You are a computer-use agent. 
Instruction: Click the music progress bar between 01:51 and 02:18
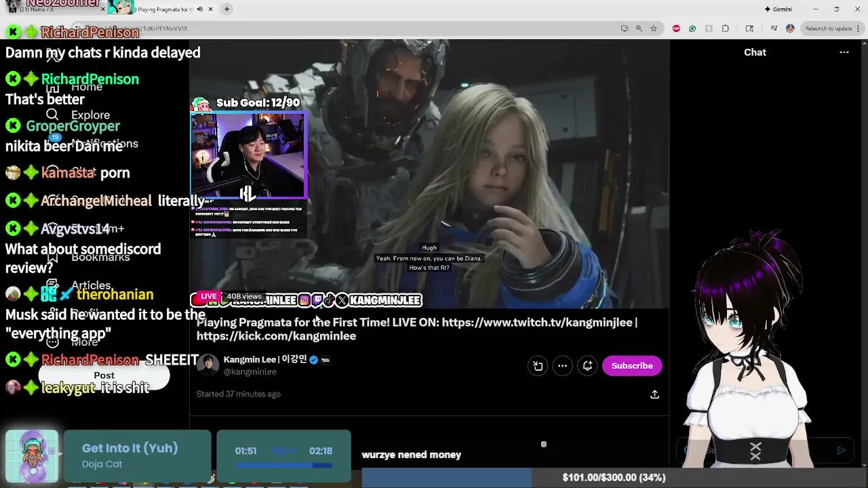pyautogui.click(x=284, y=466)
